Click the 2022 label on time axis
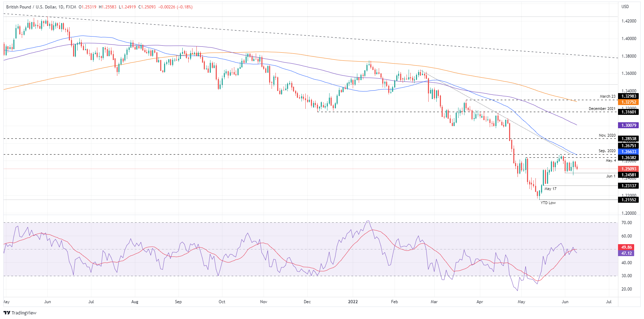 click(353, 302)
